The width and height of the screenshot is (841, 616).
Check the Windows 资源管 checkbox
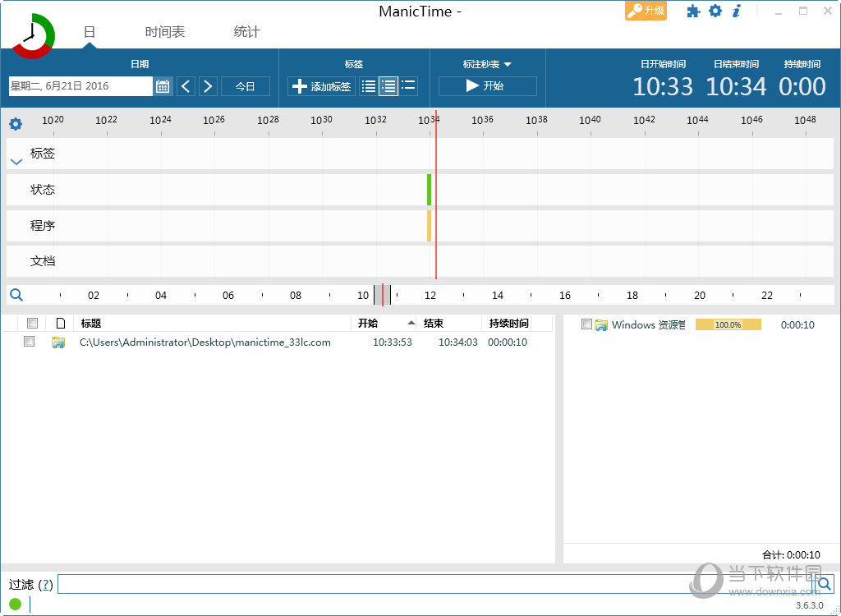coord(586,324)
